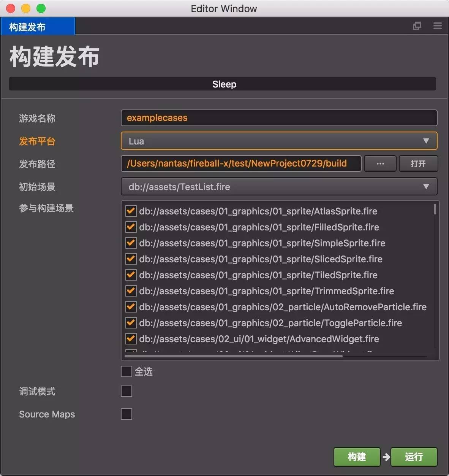Uncheck the TrimmedSprite.fire scene
This screenshot has height=476, width=449.
click(131, 291)
